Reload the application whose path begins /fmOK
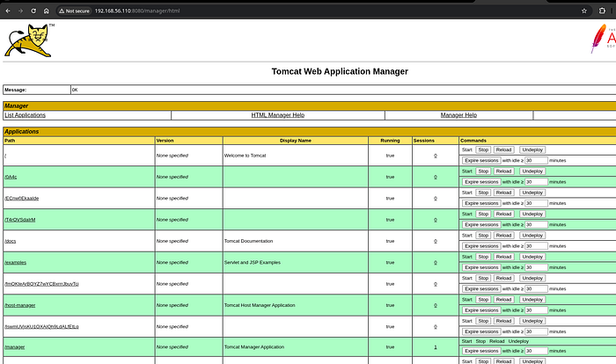Image resolution: width=616 pixels, height=364 pixels. 503,279
